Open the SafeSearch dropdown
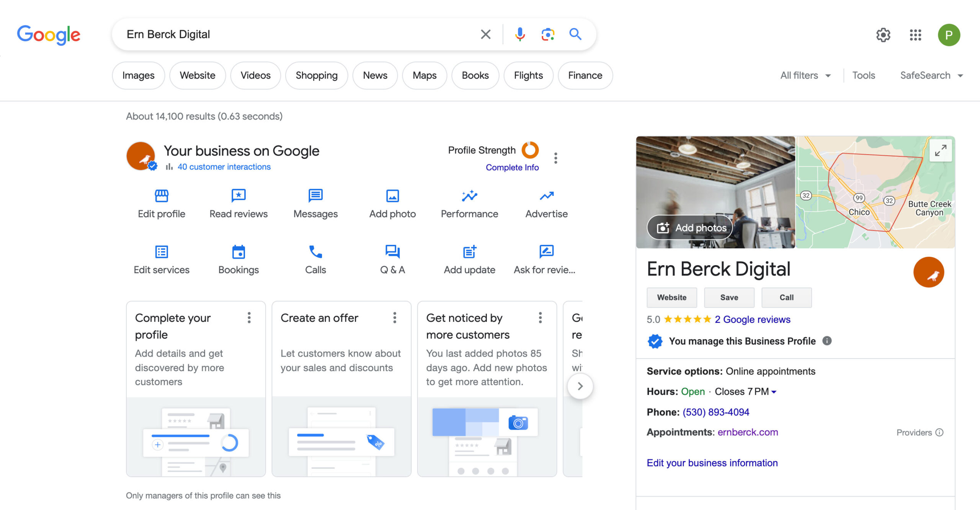Image resolution: width=980 pixels, height=510 pixels. point(931,75)
